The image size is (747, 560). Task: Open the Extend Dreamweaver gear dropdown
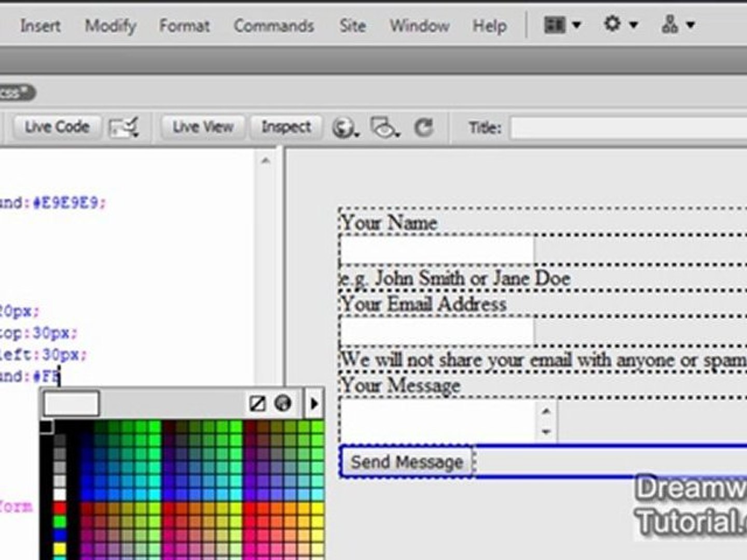click(620, 24)
